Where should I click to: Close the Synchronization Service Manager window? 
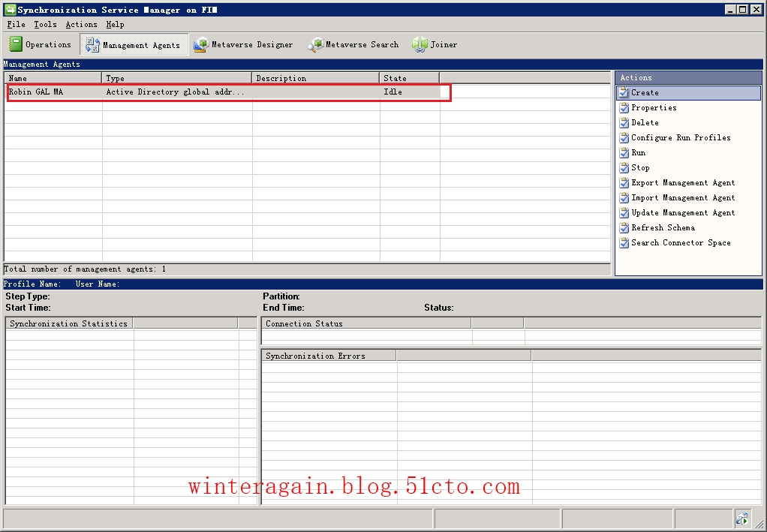point(756,9)
